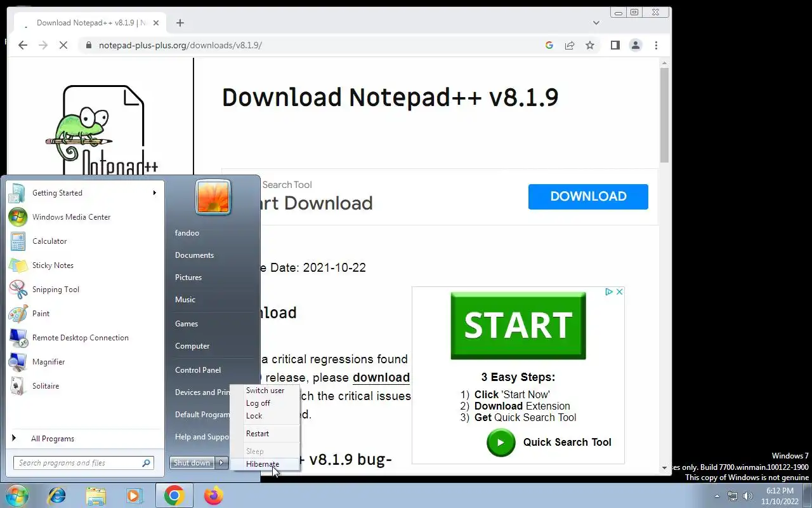Click the search magnifier in Start menu

[147, 463]
